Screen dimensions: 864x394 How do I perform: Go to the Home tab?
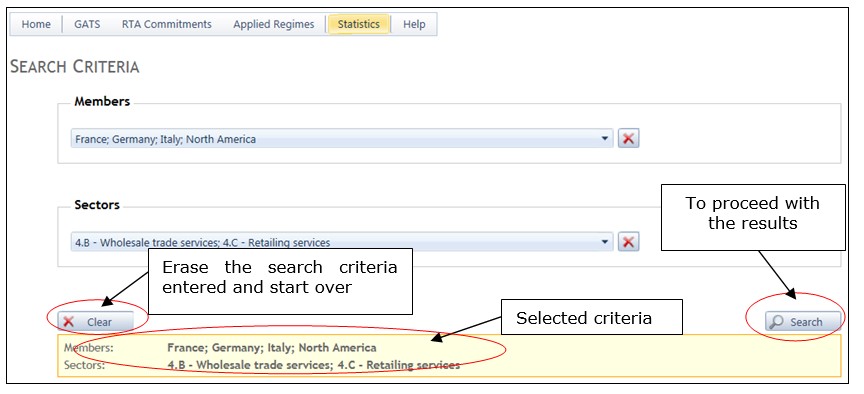(x=36, y=24)
